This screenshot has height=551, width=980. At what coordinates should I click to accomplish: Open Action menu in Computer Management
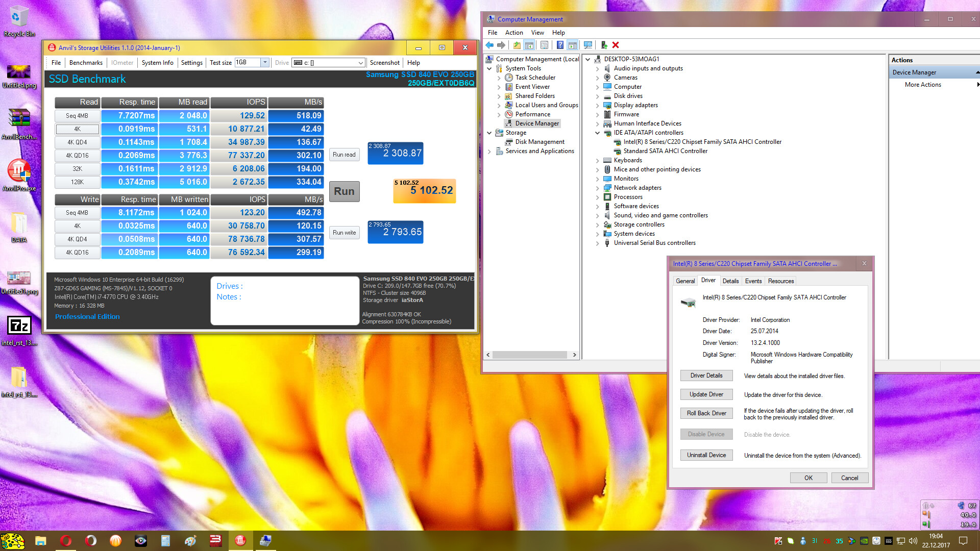coord(514,33)
